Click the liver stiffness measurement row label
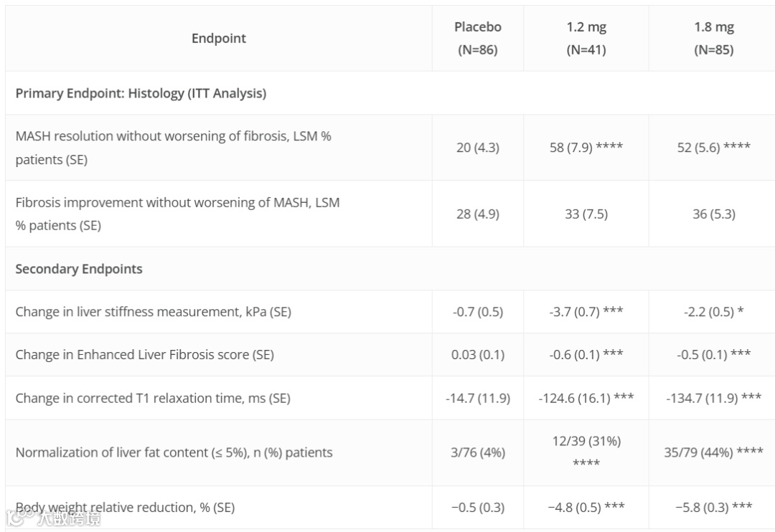Viewport: 775px width, 532px height. [153, 312]
